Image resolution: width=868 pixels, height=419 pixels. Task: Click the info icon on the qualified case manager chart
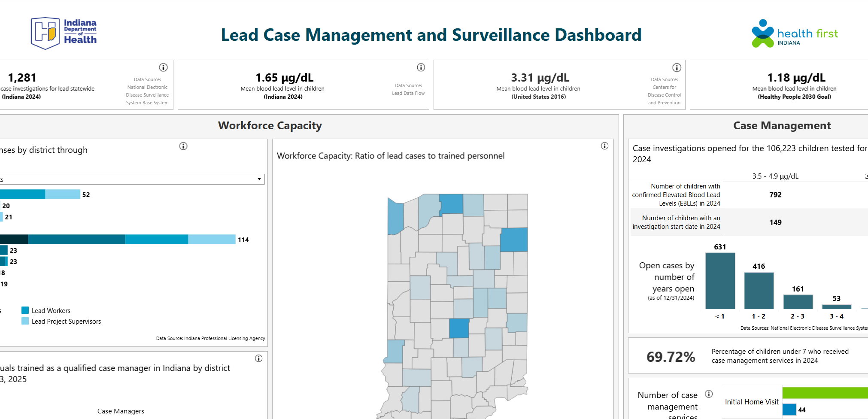pyautogui.click(x=258, y=358)
